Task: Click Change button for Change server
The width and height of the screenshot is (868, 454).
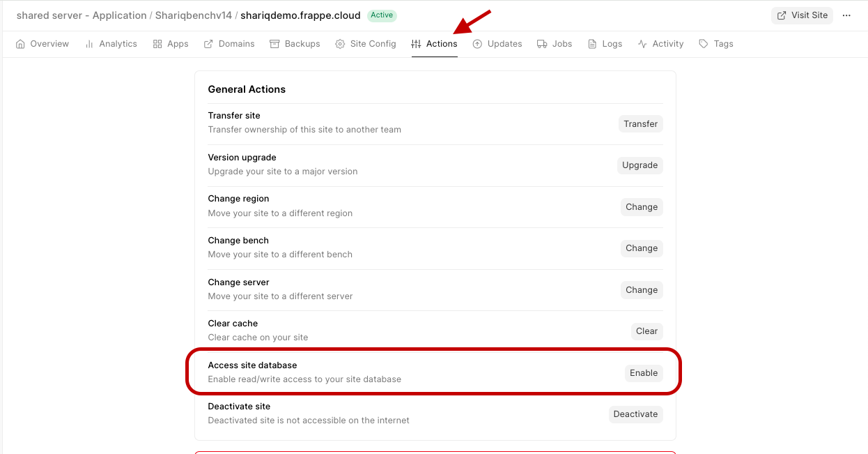Action: pyautogui.click(x=642, y=290)
